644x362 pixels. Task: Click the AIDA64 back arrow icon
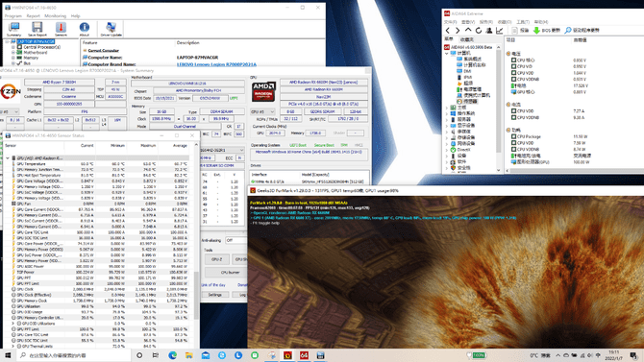[x=448, y=31]
